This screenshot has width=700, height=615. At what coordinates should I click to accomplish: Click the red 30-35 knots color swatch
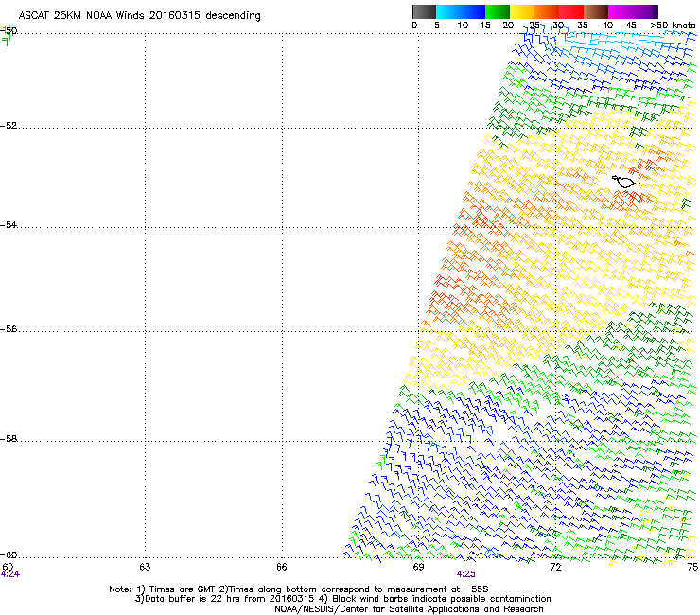click(x=571, y=11)
